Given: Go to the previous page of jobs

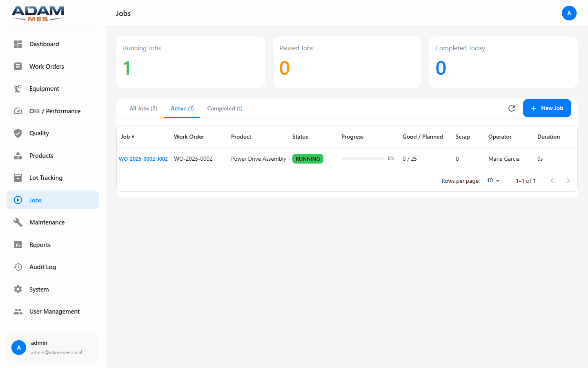Looking at the screenshot, I should pos(552,180).
